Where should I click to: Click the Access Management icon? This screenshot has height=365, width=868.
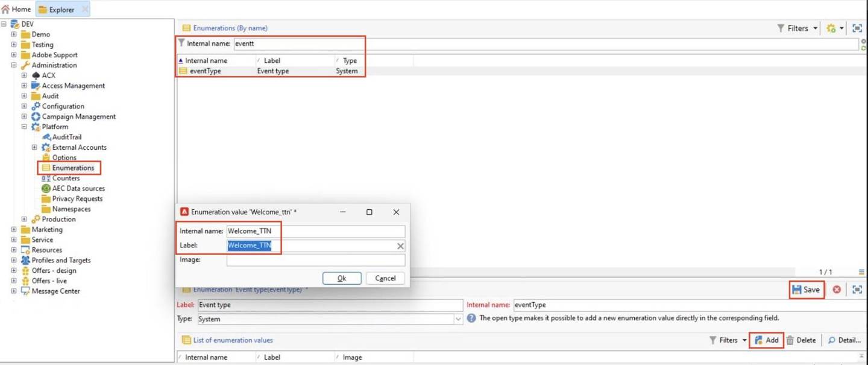(x=36, y=86)
